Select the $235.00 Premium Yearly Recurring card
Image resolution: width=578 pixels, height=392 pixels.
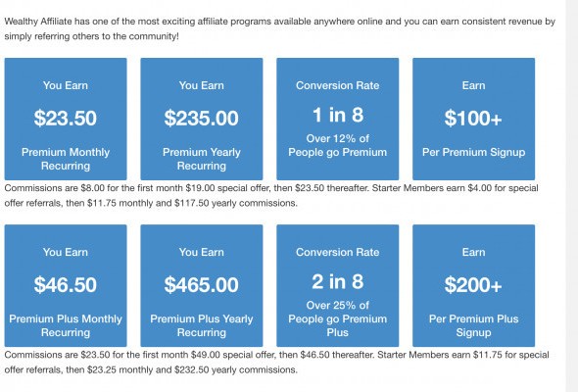click(202, 119)
